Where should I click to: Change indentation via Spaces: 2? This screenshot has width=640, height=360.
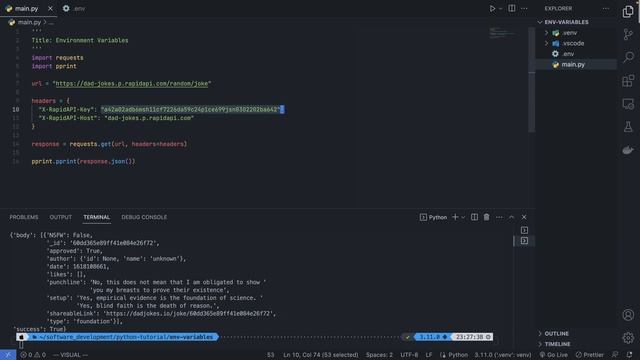pos(379,355)
